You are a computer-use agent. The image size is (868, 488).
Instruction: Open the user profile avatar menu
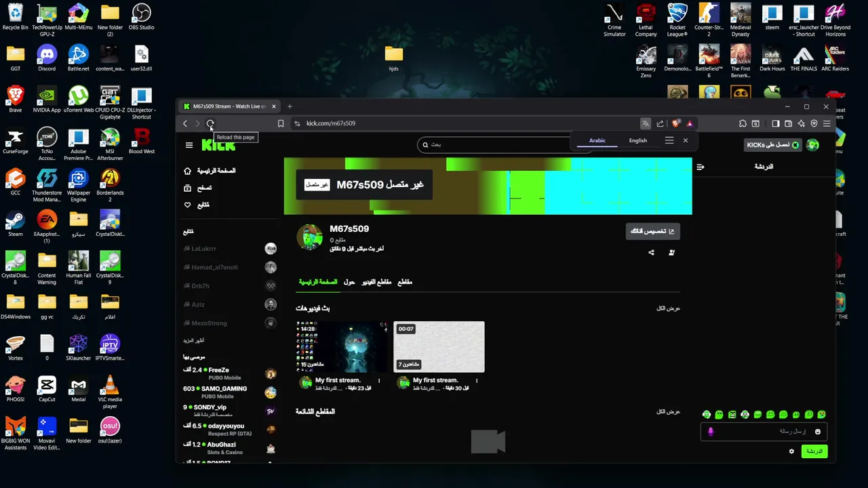[x=813, y=145]
